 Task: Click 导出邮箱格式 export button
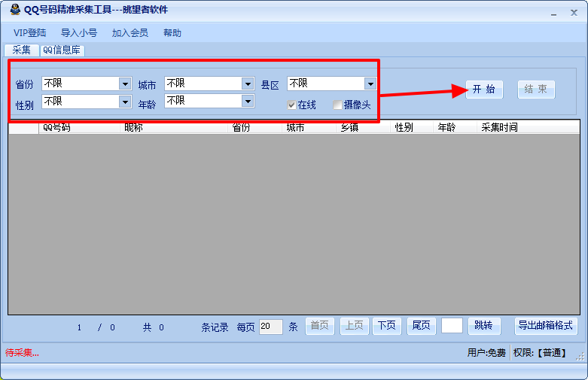[546, 326]
